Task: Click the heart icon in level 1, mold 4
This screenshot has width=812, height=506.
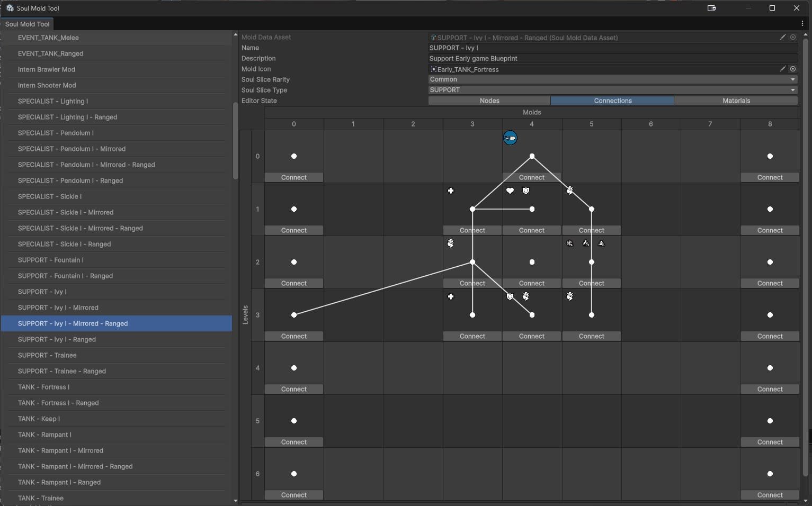Action: coord(510,191)
